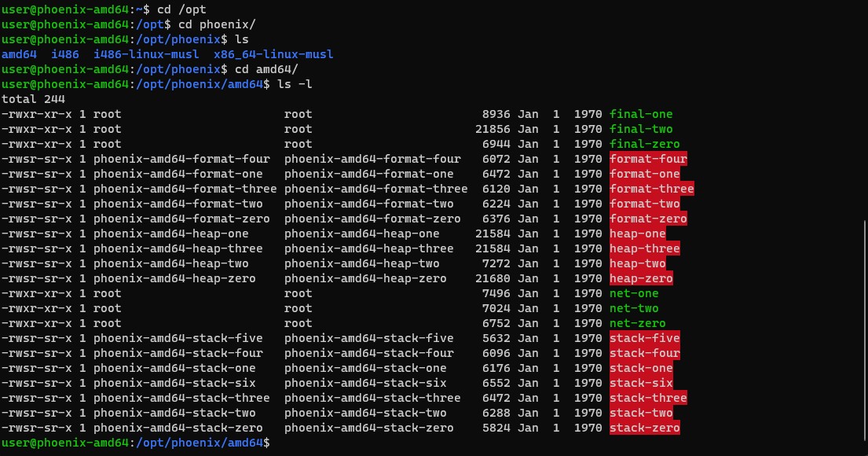The width and height of the screenshot is (868, 456).
Task: Click the blue amd64 directory name
Action: pyautogui.click(x=19, y=54)
